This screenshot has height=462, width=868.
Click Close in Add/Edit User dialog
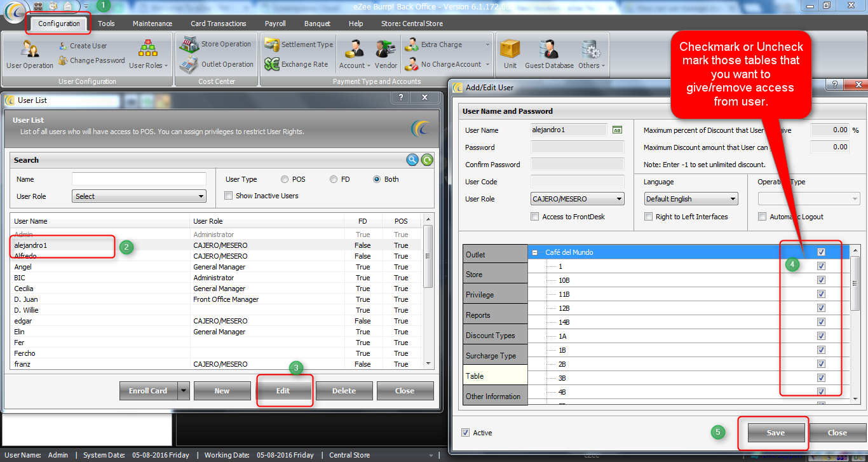point(837,433)
